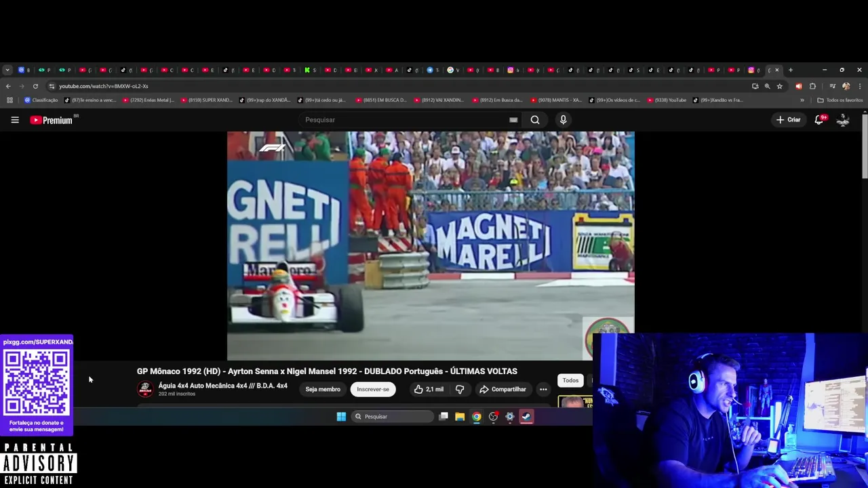This screenshot has height=488, width=868.
Task: Open Chrome three-dot menu
Action: point(860,86)
